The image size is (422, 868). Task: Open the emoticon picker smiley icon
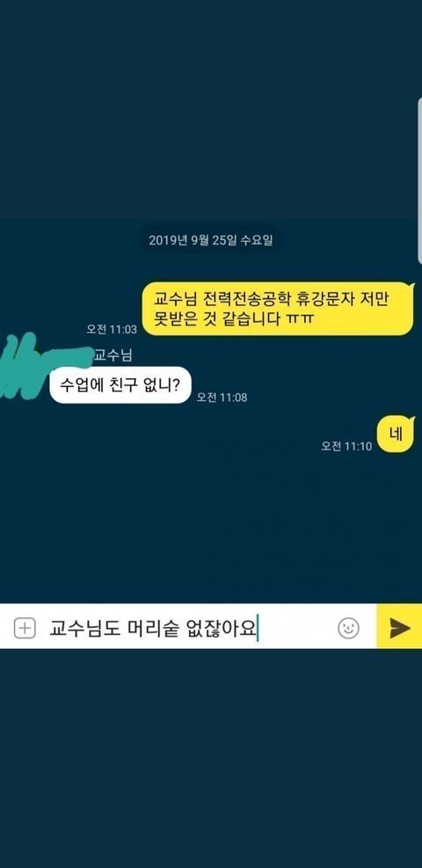click(348, 628)
